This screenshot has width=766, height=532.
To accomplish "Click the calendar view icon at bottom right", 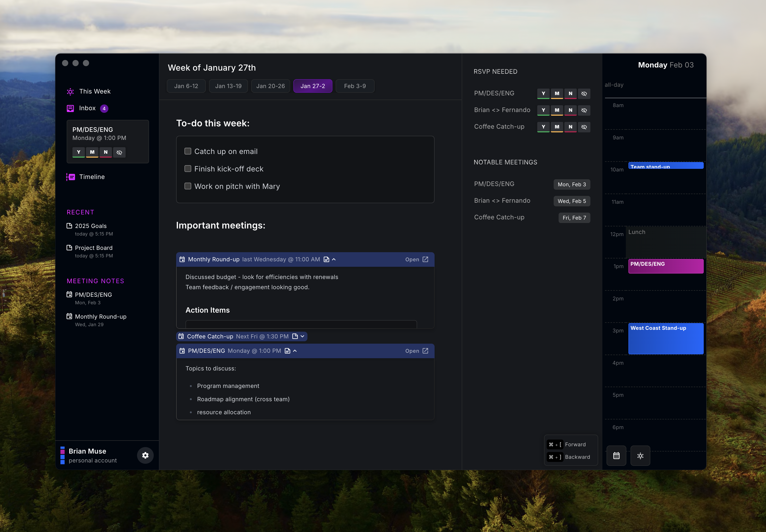I will (x=616, y=455).
